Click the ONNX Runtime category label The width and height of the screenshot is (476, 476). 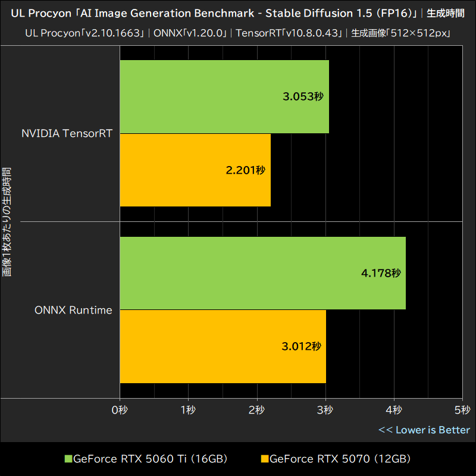click(x=74, y=309)
